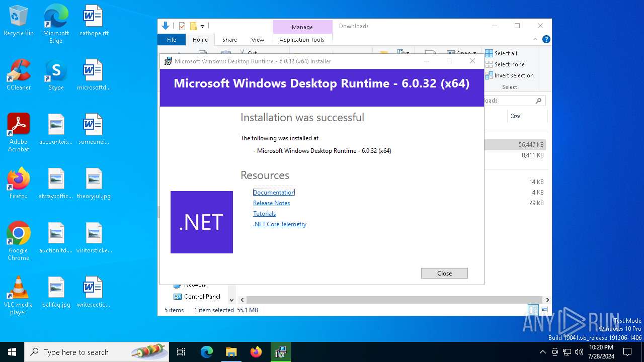
Task: Click the installer taskbar icon
Action: click(281, 352)
